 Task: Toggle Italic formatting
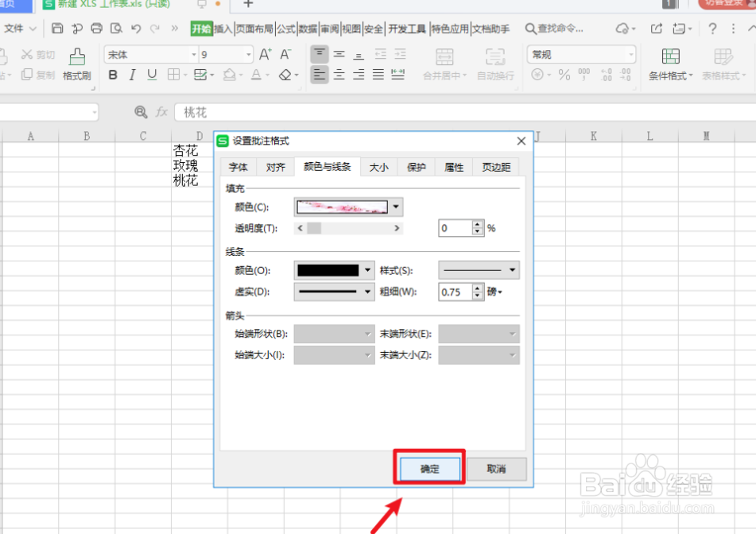click(132, 75)
